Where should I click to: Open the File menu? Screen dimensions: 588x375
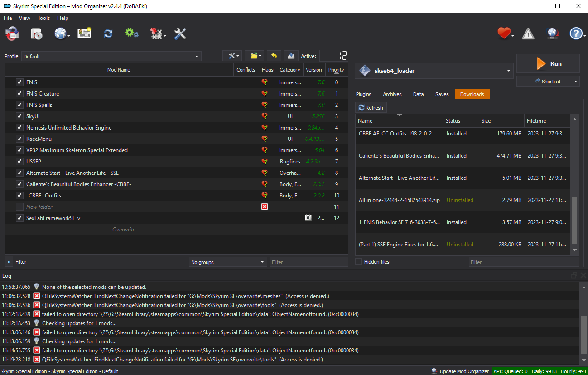8,18
